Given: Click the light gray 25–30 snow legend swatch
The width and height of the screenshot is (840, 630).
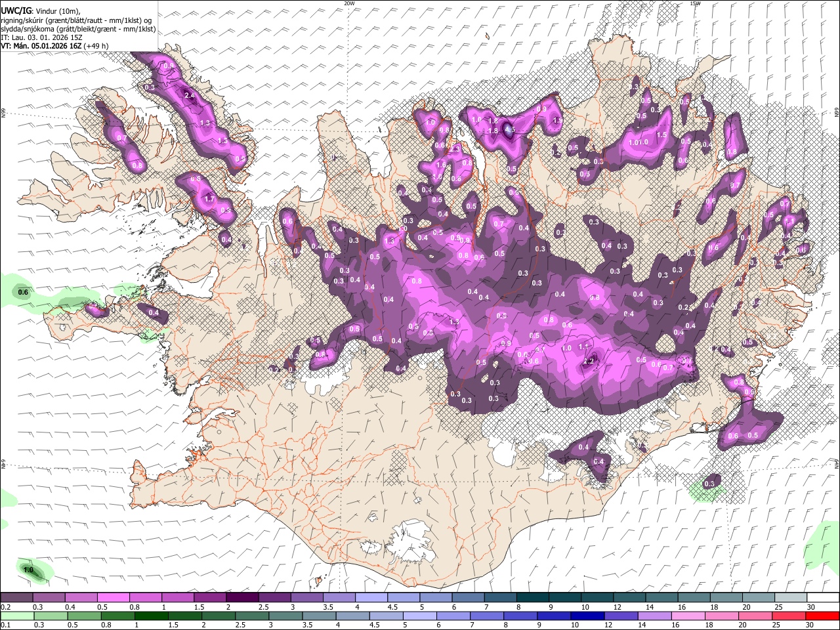Looking at the screenshot, I should click(791, 598).
